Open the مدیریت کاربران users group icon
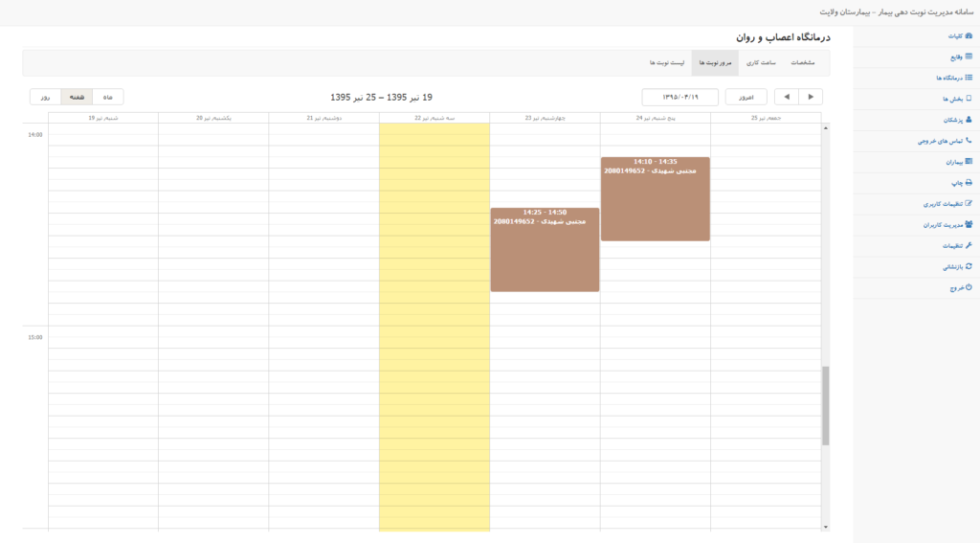Image resolution: width=980 pixels, height=543 pixels. pyautogui.click(x=969, y=224)
